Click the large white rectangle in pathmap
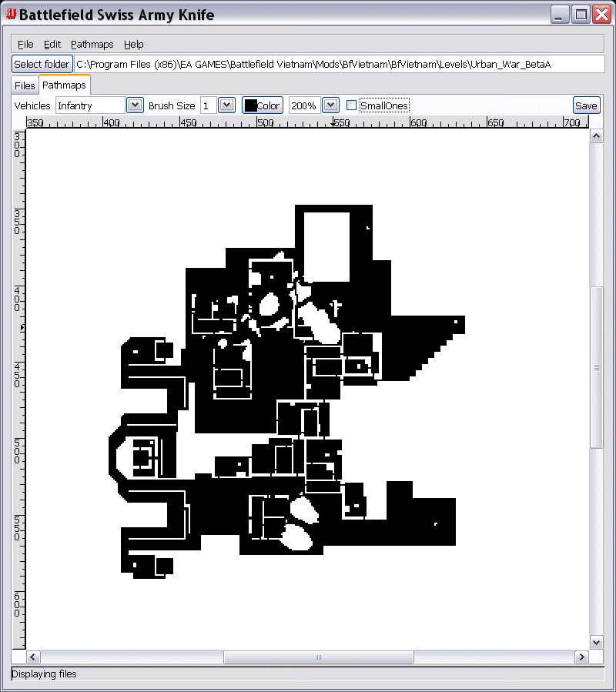 (x=326, y=246)
